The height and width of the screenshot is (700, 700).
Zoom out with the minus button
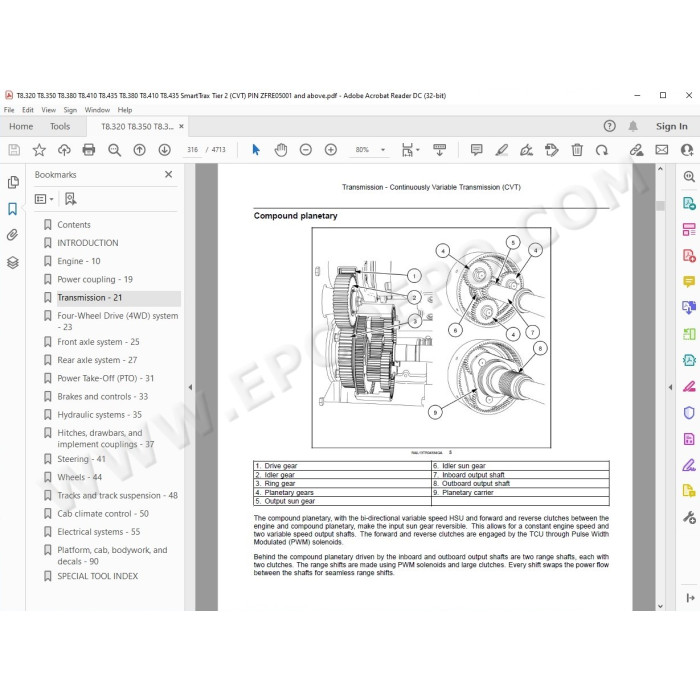[x=306, y=150]
